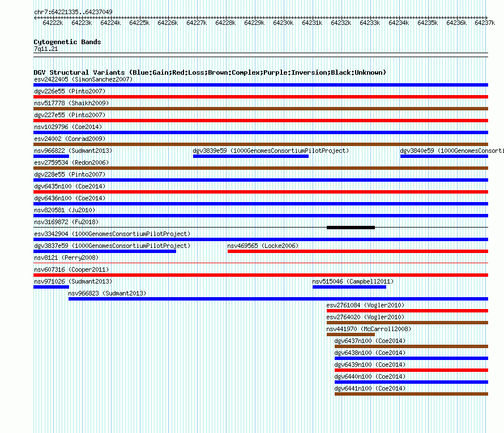The width and height of the screenshot is (504, 433).
Task: Click the nsv469565 (Locke2006) label
Action: click(263, 246)
